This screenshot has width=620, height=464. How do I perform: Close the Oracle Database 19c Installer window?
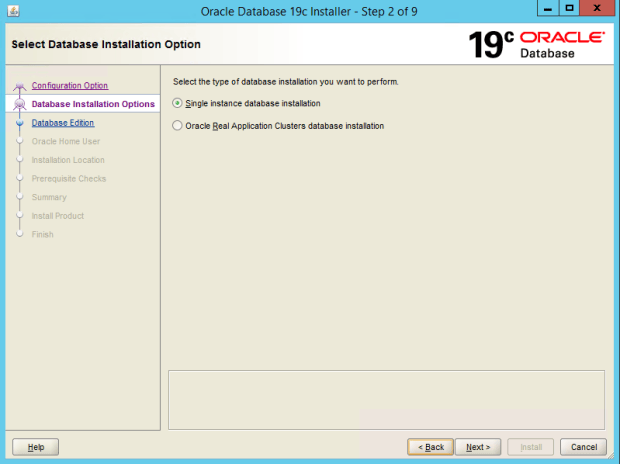[x=597, y=8]
